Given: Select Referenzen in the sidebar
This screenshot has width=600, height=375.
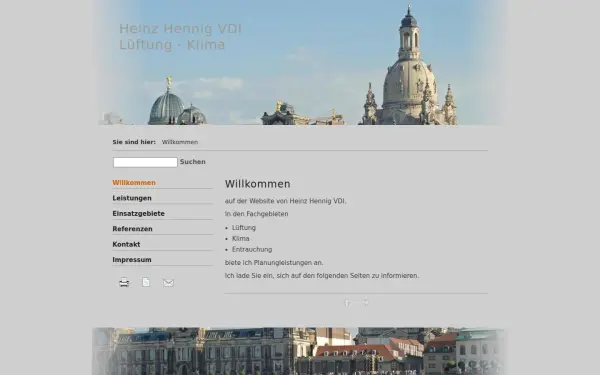Looking at the screenshot, I should tap(132, 229).
